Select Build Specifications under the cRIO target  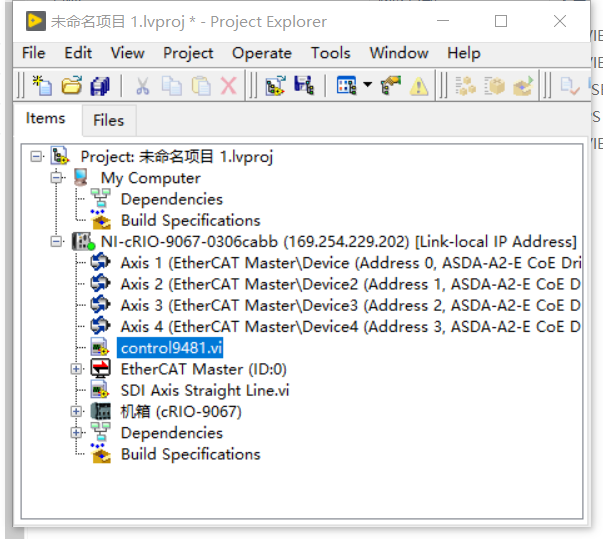[190, 454]
